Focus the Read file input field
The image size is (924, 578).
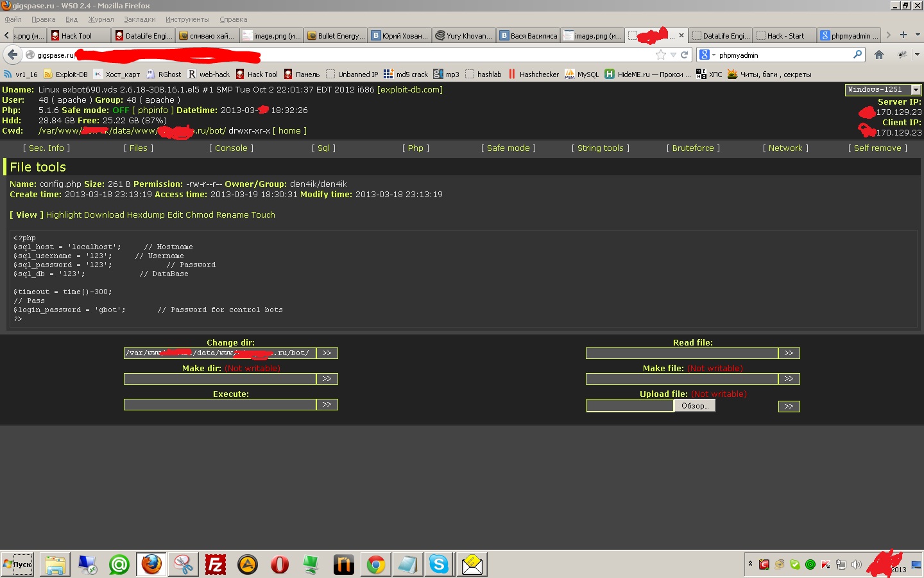(x=682, y=353)
